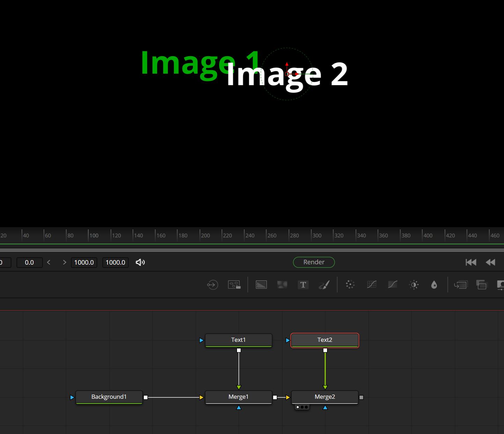
Task: Edit the first 1000.0 render end field
Action: 84,262
